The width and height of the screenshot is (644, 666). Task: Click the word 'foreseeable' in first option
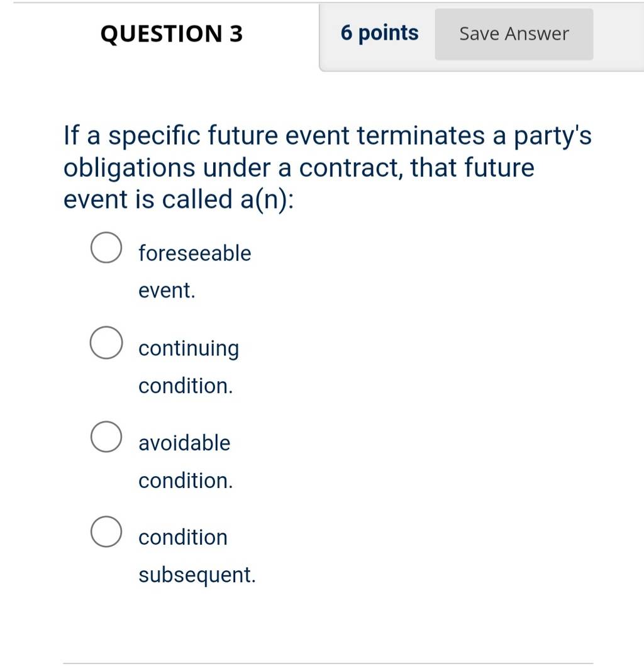click(x=195, y=253)
